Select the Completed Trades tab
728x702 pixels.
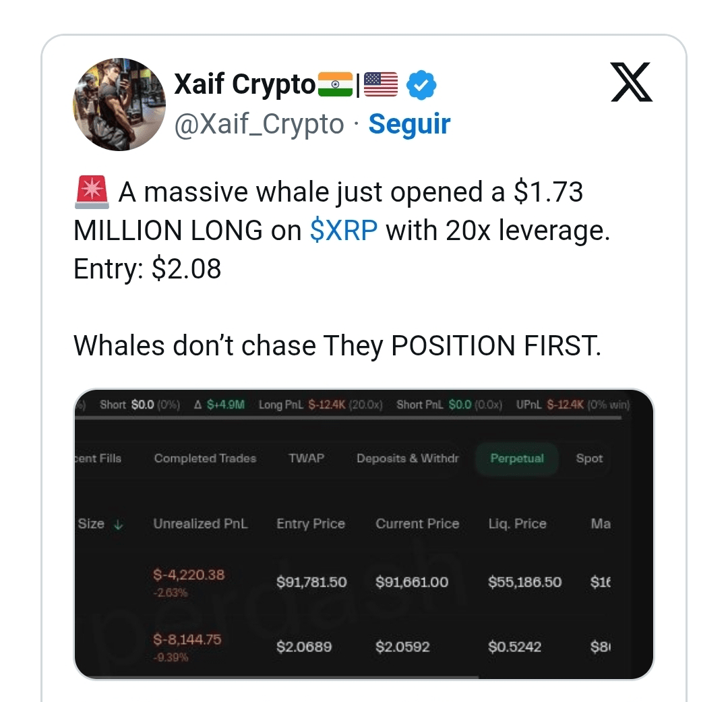point(205,459)
